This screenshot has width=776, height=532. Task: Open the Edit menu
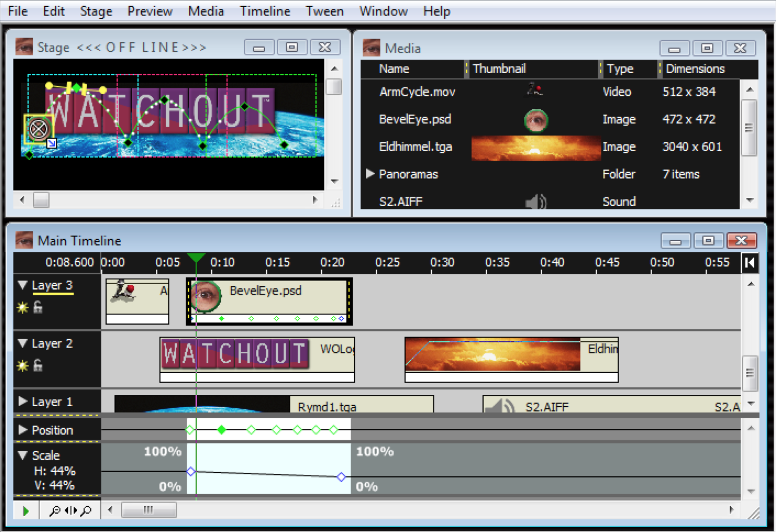pyautogui.click(x=54, y=11)
